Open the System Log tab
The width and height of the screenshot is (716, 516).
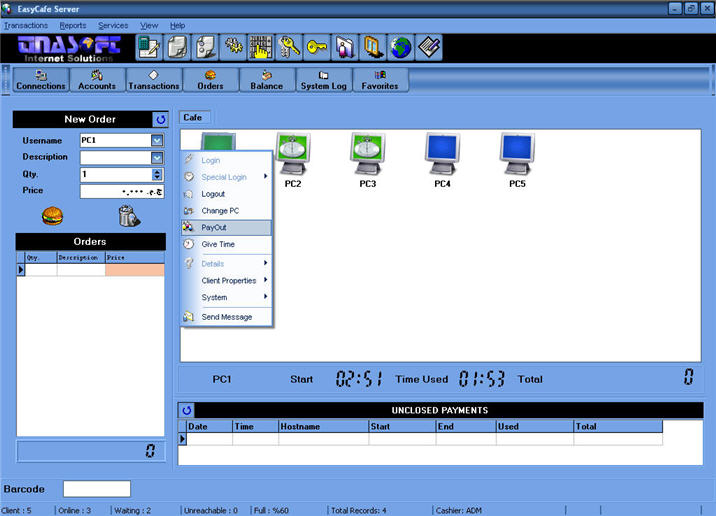(323, 80)
